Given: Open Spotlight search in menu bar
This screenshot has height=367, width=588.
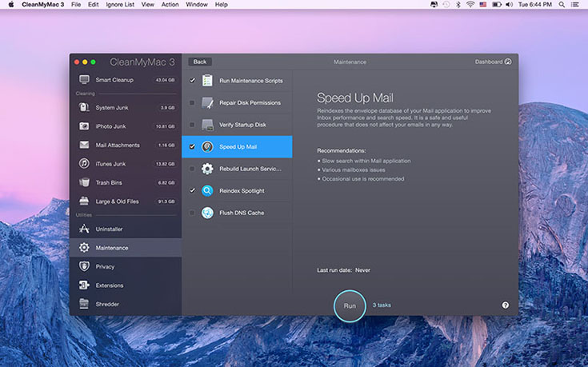Looking at the screenshot, I should tap(562, 5).
